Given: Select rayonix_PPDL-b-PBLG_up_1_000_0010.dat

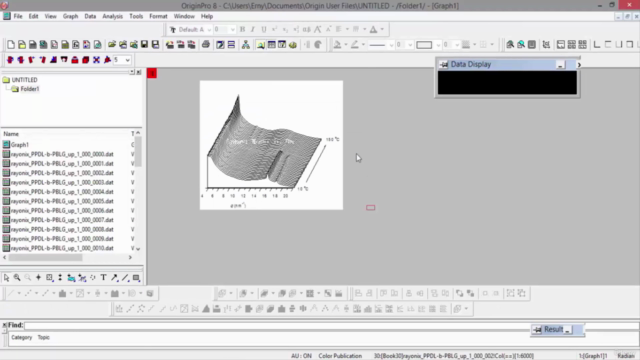Looking at the screenshot, I should coord(62,248).
